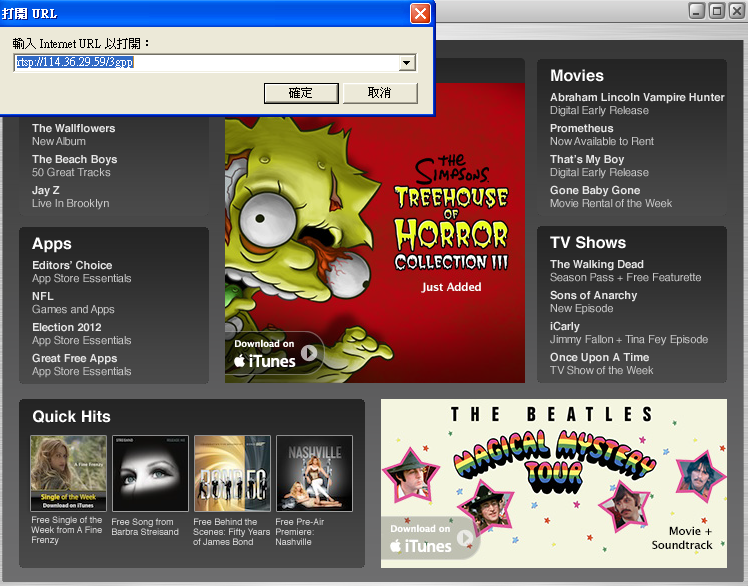Open That's My Boy movie link
The image size is (748, 586).
[x=599, y=166]
